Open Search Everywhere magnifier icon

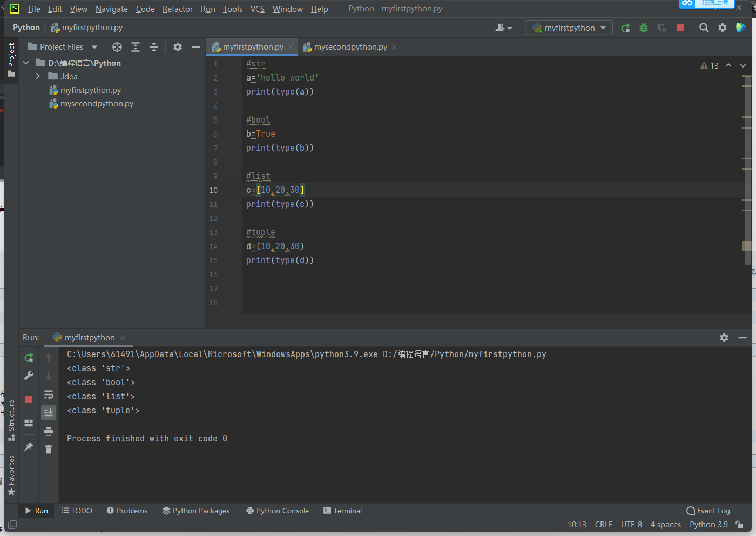(704, 28)
